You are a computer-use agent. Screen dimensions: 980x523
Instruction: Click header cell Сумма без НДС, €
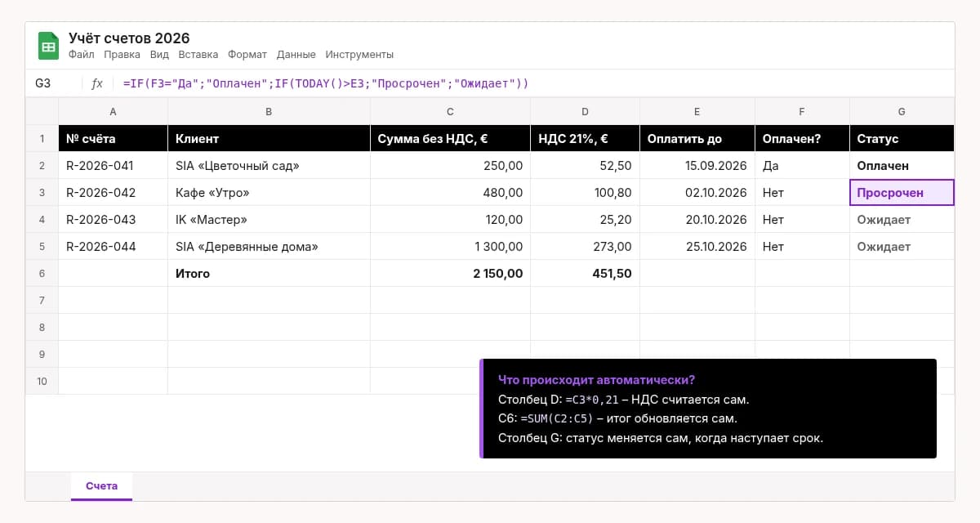[x=450, y=139]
